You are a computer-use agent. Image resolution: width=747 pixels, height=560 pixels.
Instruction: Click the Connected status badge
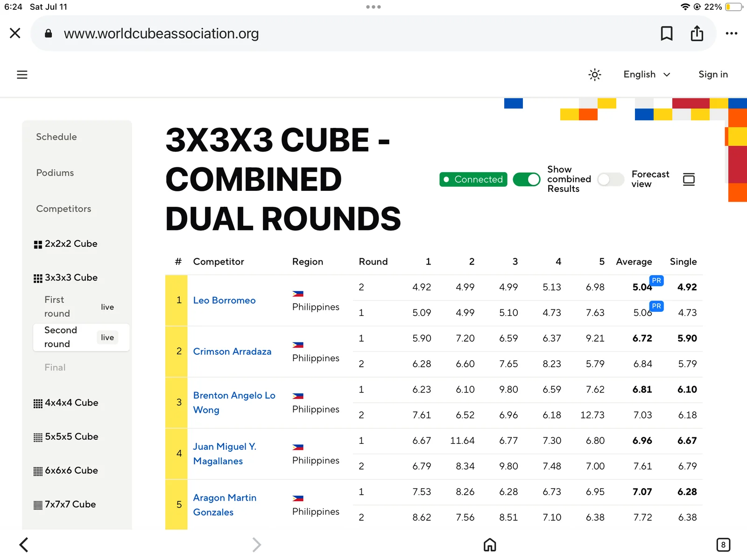473,179
